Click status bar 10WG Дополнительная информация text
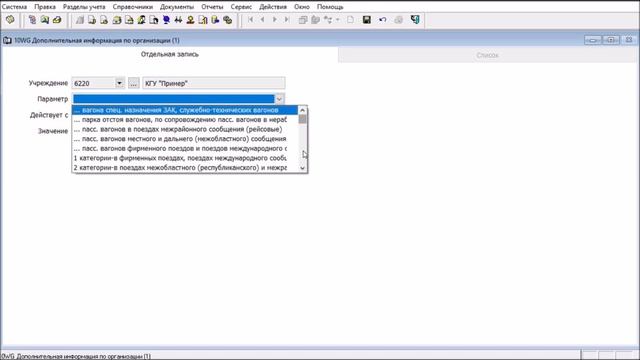The height and width of the screenshot is (360, 640). 76,356
